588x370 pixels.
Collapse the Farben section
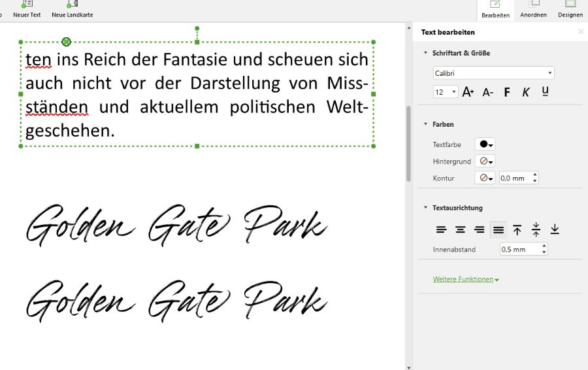click(x=425, y=124)
